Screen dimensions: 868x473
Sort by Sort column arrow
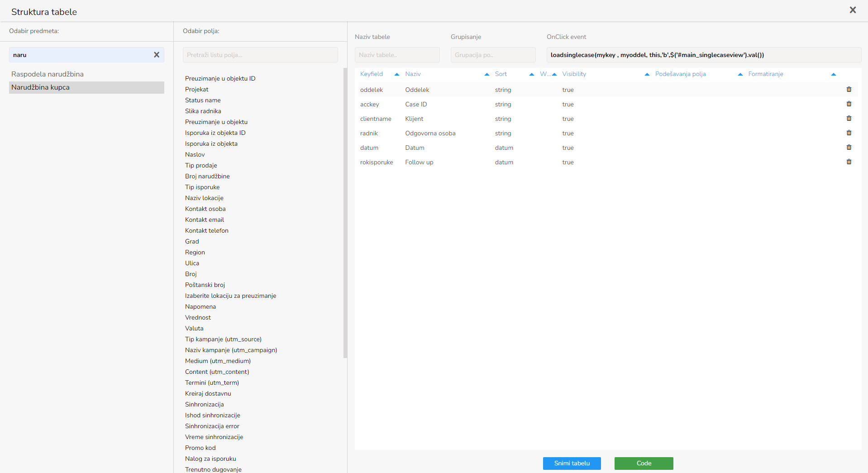click(x=532, y=74)
